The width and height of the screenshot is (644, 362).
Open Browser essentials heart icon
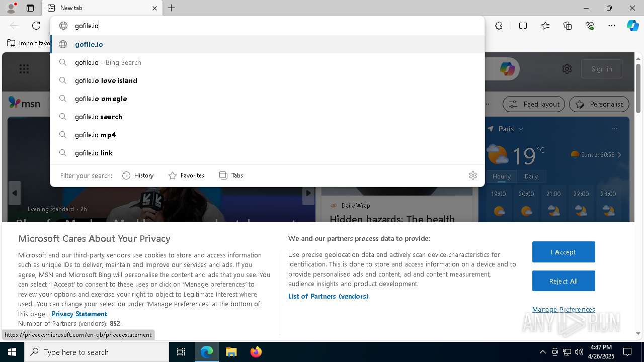pos(590,26)
